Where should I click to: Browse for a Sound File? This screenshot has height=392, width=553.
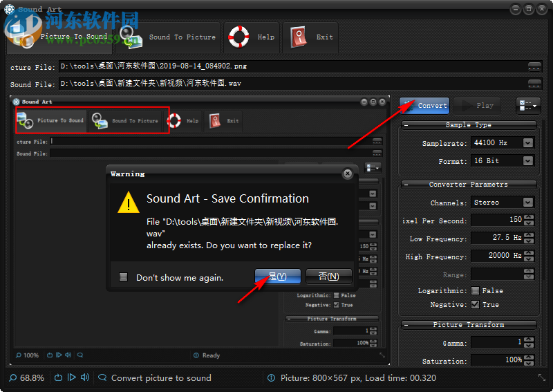coord(534,84)
